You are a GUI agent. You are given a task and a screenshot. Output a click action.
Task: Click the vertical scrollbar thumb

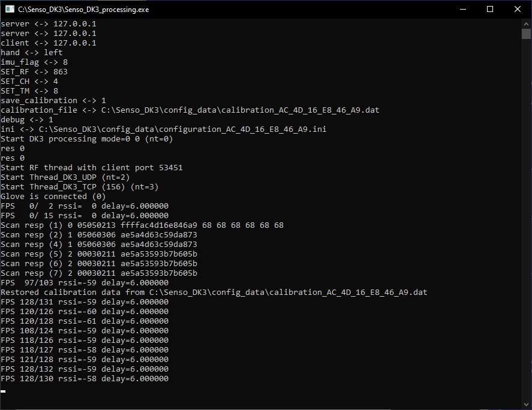point(526,34)
